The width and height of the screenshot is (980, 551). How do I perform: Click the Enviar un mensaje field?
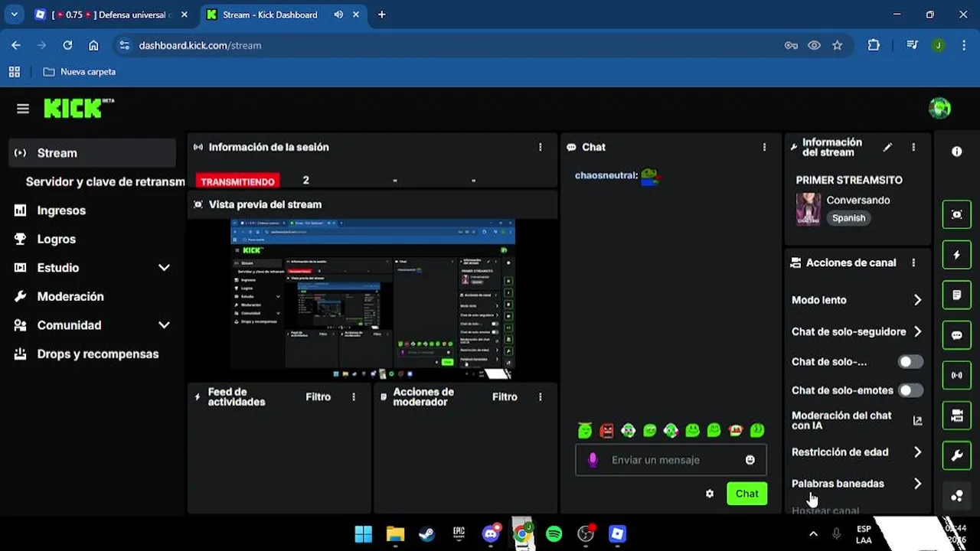671,460
